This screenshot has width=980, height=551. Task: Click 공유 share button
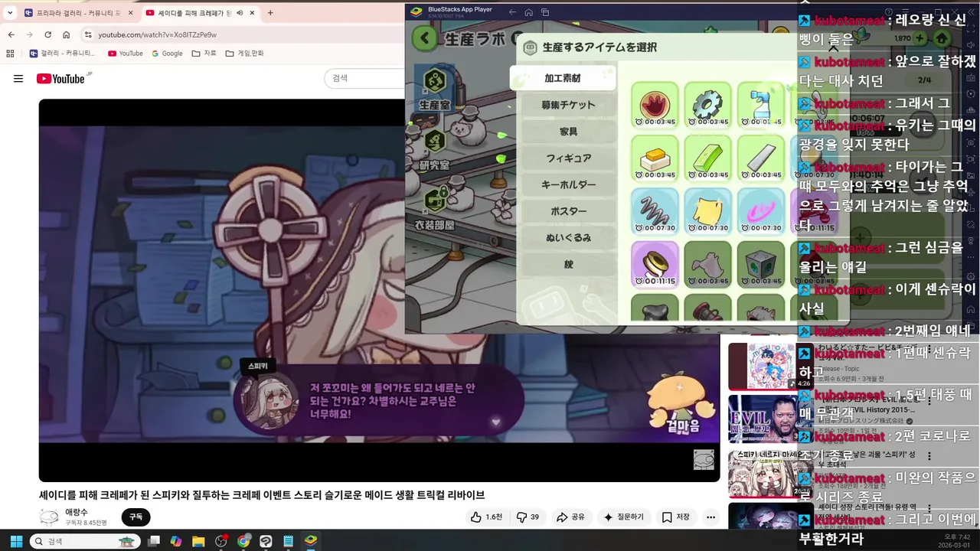point(570,517)
